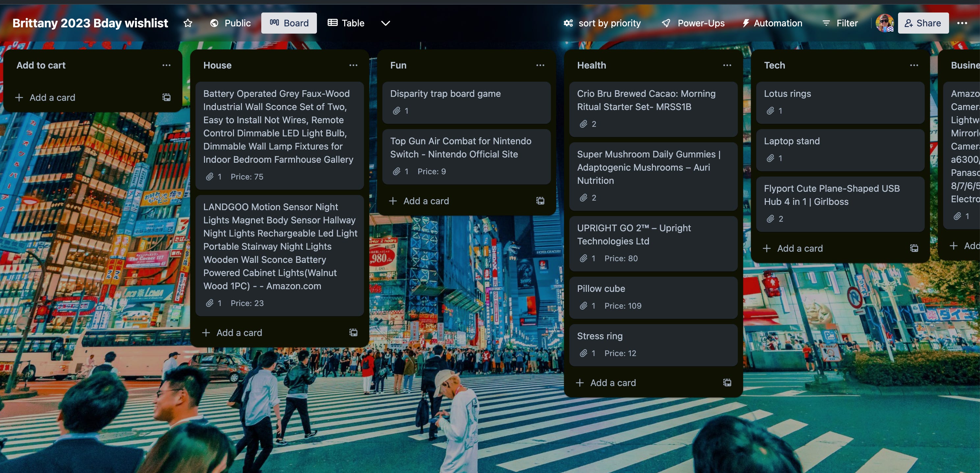Create card from template in Tech list
The height and width of the screenshot is (473, 980).
[914, 248]
